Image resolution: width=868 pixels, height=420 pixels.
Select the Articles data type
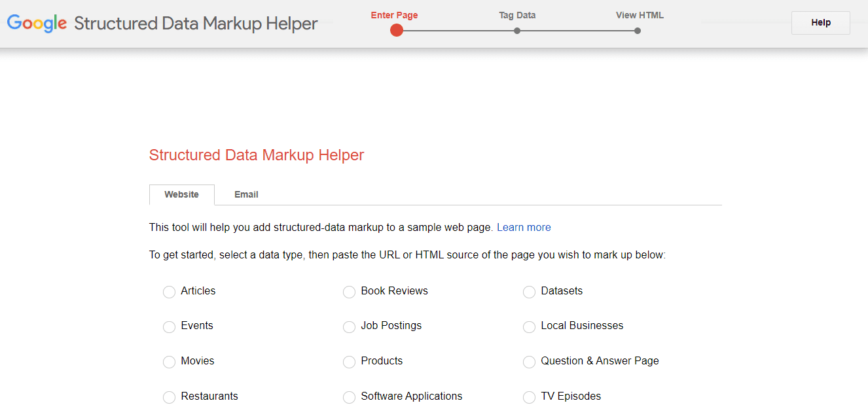click(x=169, y=292)
